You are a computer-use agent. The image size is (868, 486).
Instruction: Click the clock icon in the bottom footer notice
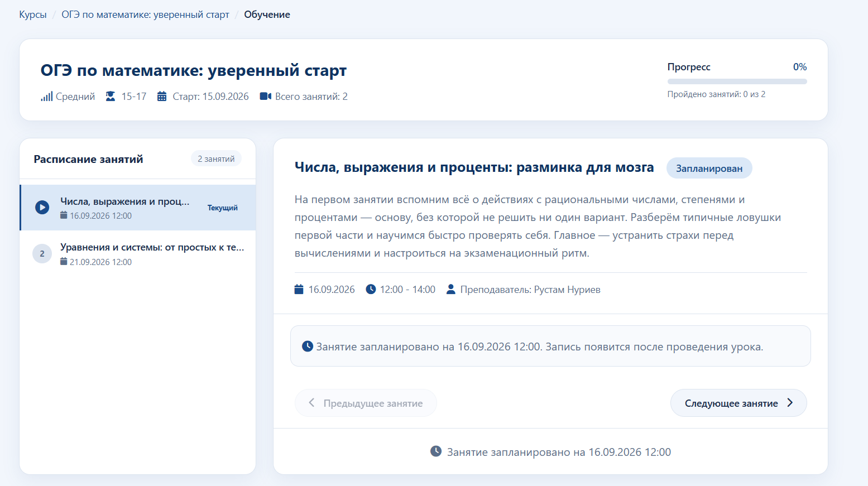coord(436,451)
